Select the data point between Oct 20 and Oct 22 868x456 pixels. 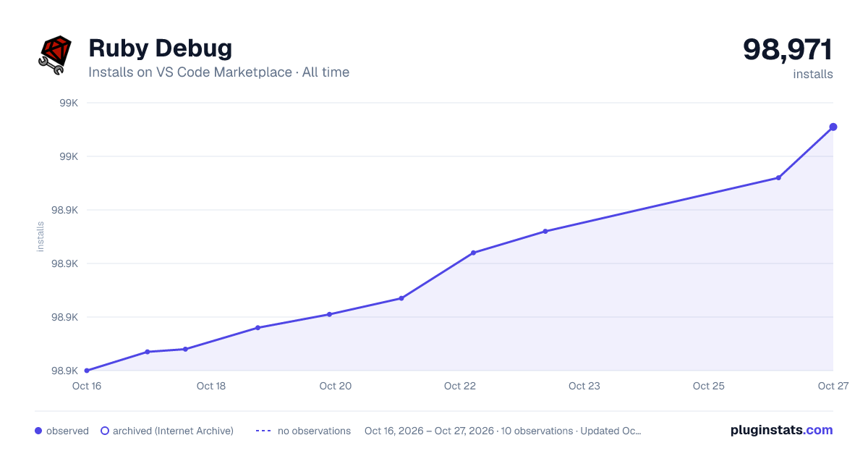pos(401,298)
